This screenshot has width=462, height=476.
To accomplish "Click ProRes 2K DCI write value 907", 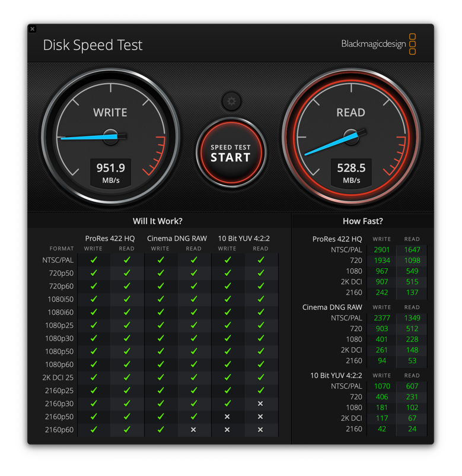I will (382, 282).
